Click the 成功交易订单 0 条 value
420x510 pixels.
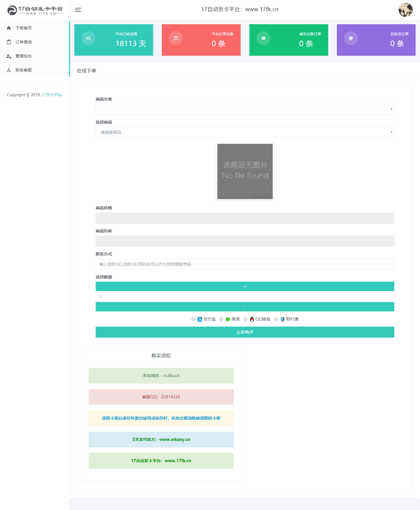tap(306, 44)
